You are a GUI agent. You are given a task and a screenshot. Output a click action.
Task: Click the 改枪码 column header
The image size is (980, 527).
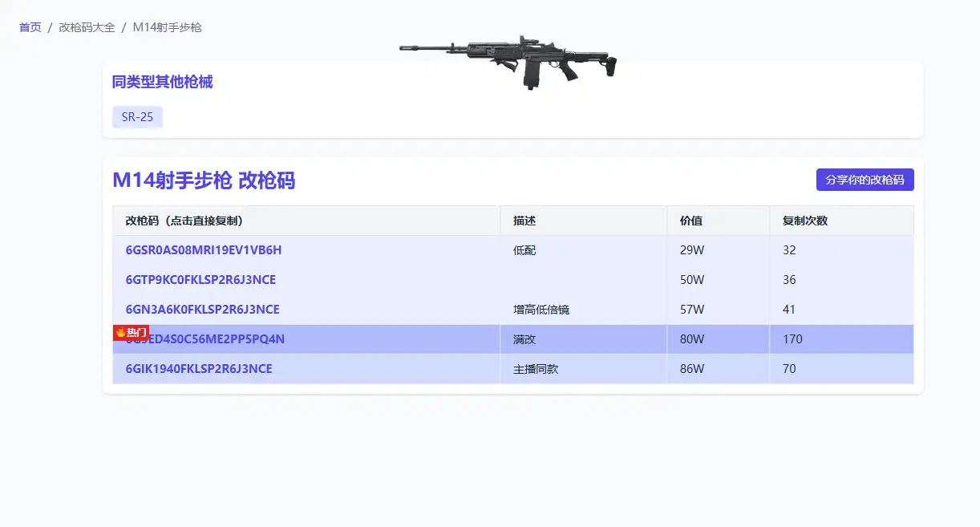[184, 221]
